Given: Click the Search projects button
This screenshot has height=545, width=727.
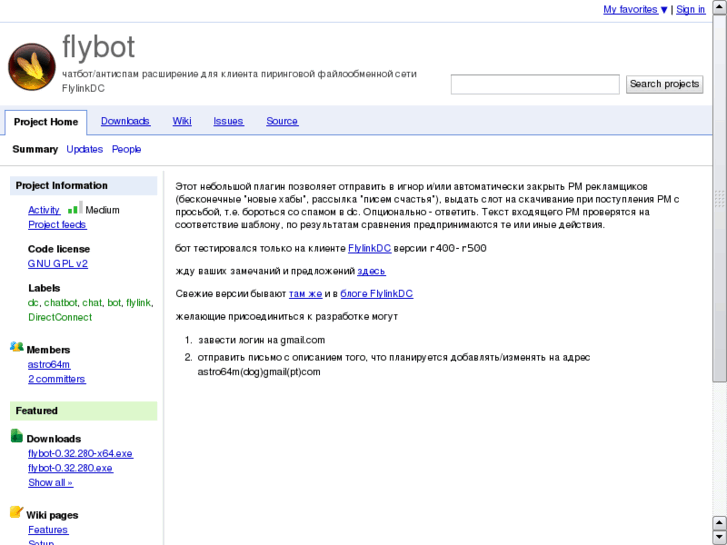Looking at the screenshot, I should tap(664, 84).
